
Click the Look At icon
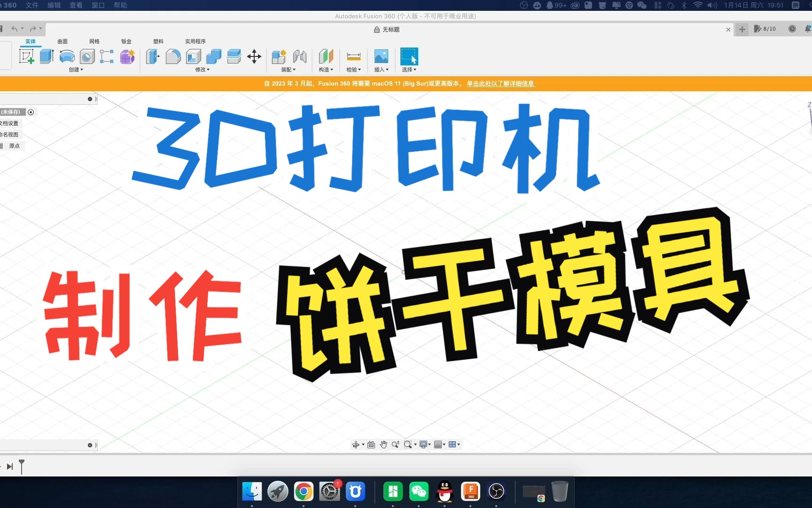[371, 444]
